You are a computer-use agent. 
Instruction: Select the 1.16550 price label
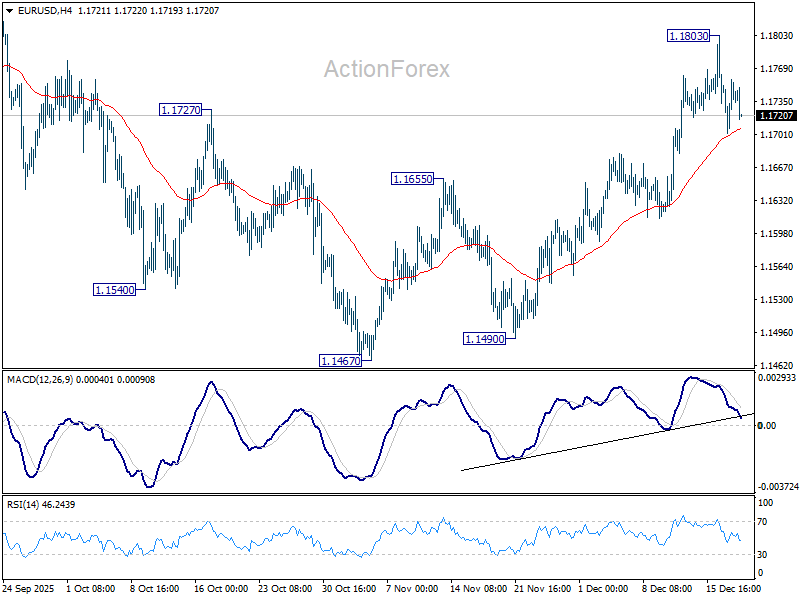pos(412,179)
